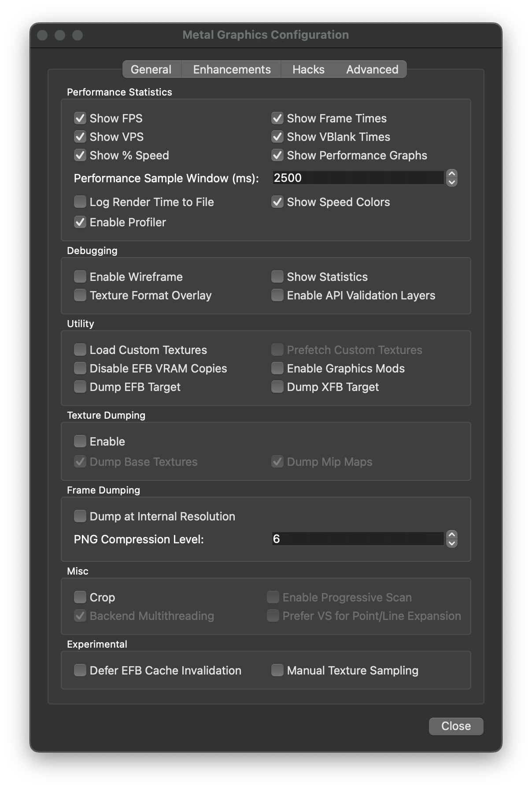Enable Dump XFB Target

(277, 387)
